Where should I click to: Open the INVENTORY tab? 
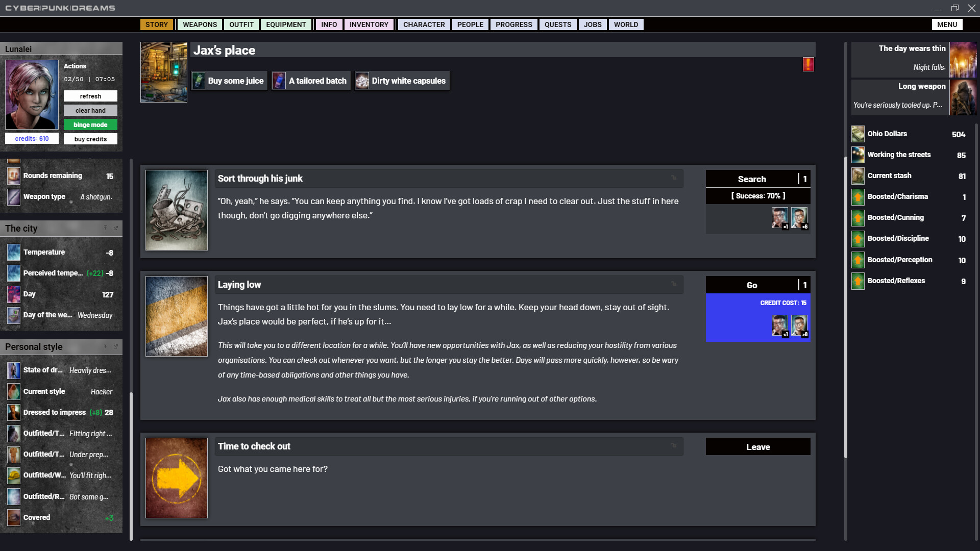tap(369, 24)
